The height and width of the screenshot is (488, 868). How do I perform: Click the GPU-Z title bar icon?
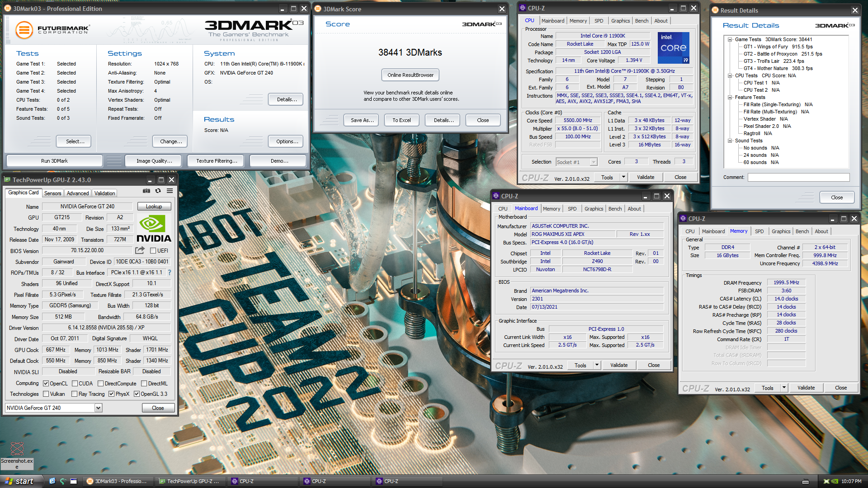[7, 180]
